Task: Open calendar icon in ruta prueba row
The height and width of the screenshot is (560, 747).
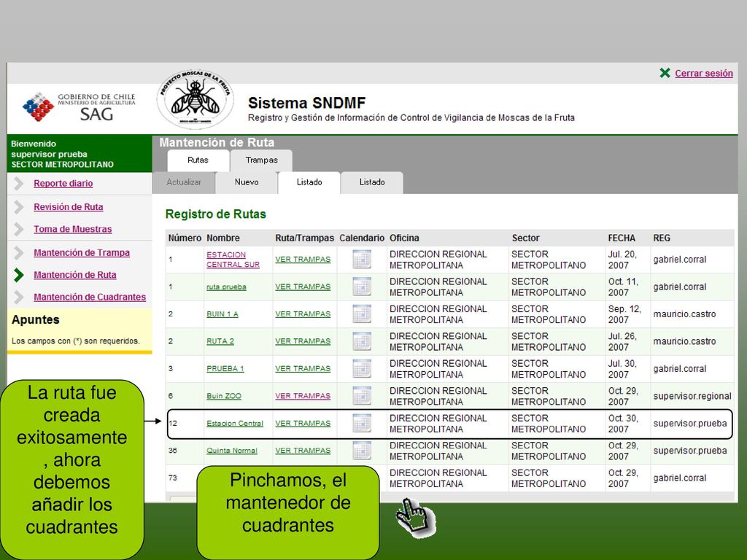Action: pos(362,287)
